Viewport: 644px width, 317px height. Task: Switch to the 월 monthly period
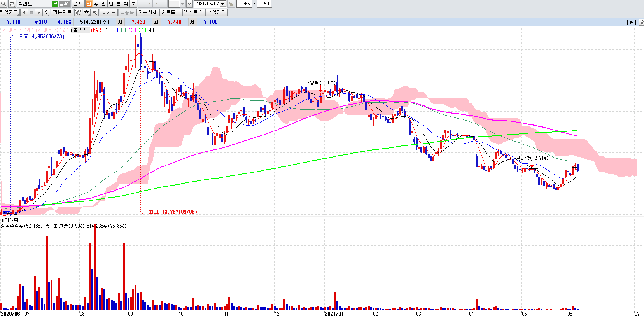[x=103, y=4]
